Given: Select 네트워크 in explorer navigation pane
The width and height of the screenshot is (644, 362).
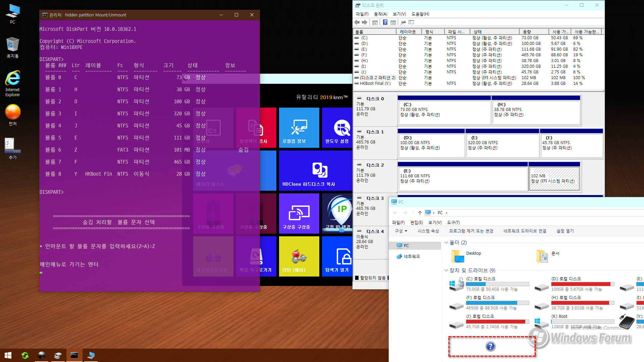Looking at the screenshot, I should [412, 256].
